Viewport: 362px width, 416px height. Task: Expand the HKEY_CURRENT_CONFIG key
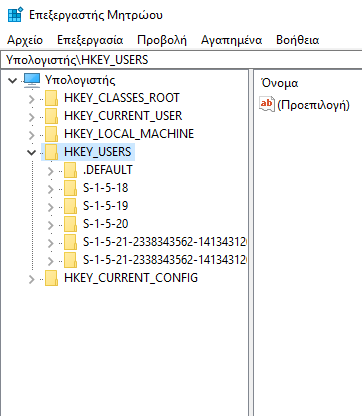pos(32,279)
